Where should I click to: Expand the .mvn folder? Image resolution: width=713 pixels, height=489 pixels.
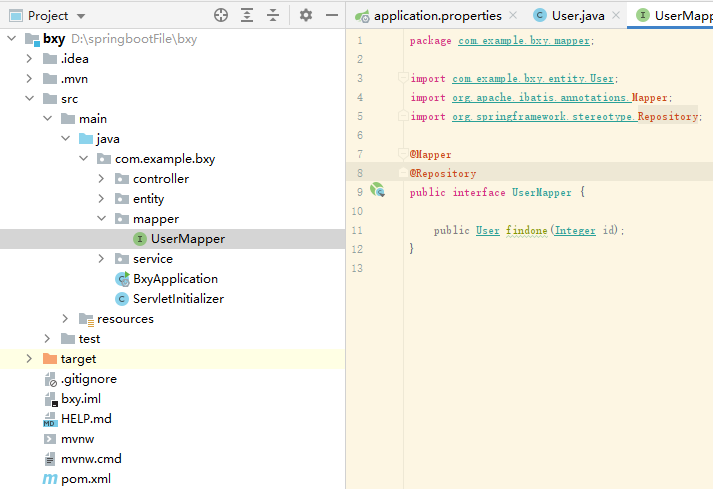pyautogui.click(x=29, y=79)
